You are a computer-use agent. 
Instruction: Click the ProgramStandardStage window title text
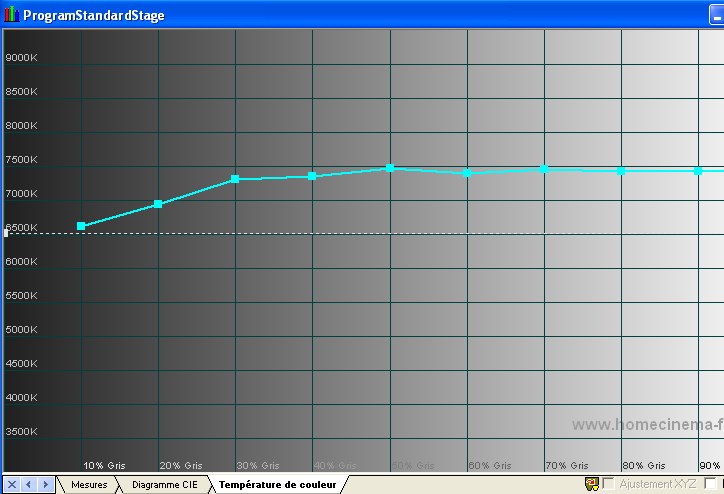pyautogui.click(x=94, y=15)
